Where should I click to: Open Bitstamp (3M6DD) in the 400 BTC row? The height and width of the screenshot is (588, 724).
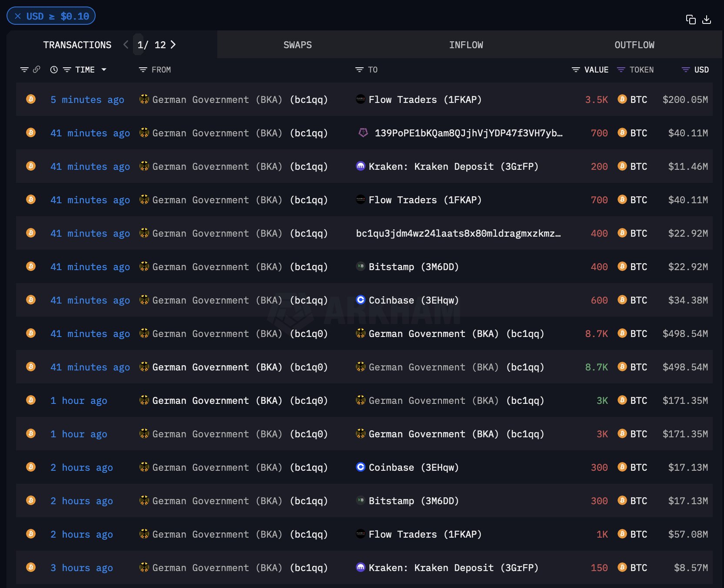414,267
